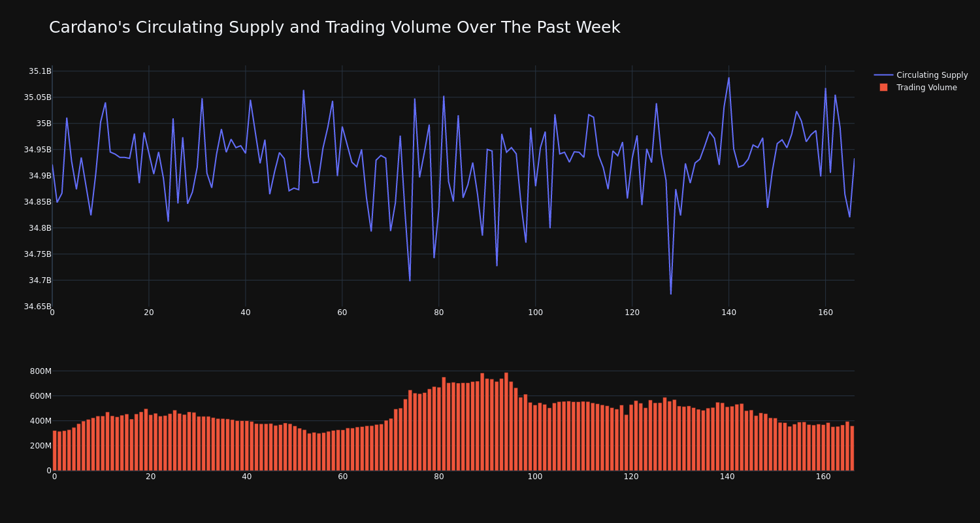Click x-axis tick 40 under supply chart
Viewport: 980px width, 523px height.
[x=246, y=312]
